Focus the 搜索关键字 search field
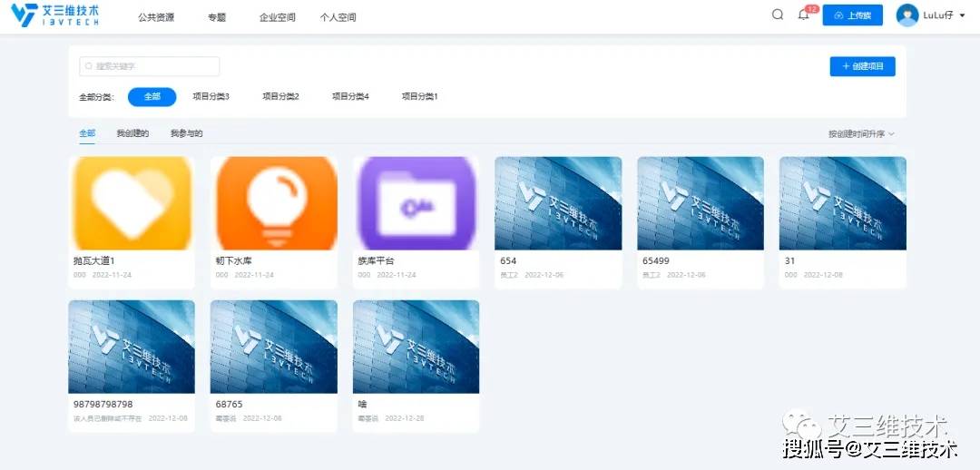Image resolution: width=980 pixels, height=470 pixels. pyautogui.click(x=150, y=66)
